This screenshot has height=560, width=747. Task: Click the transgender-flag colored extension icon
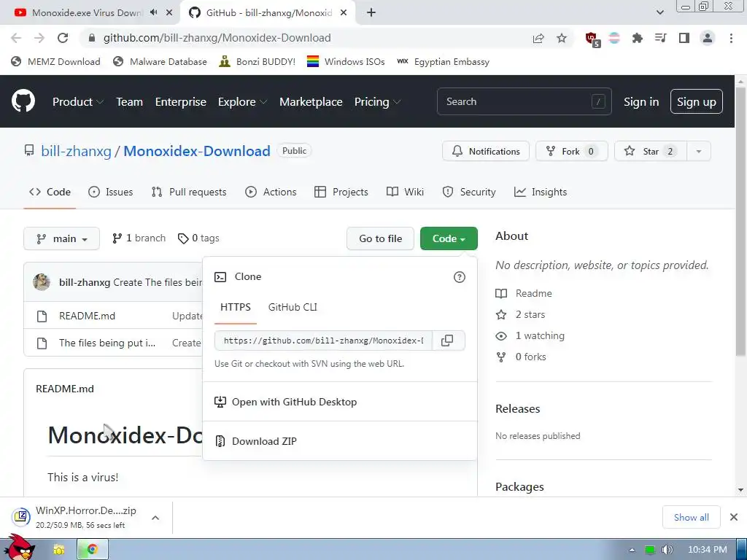coord(614,38)
